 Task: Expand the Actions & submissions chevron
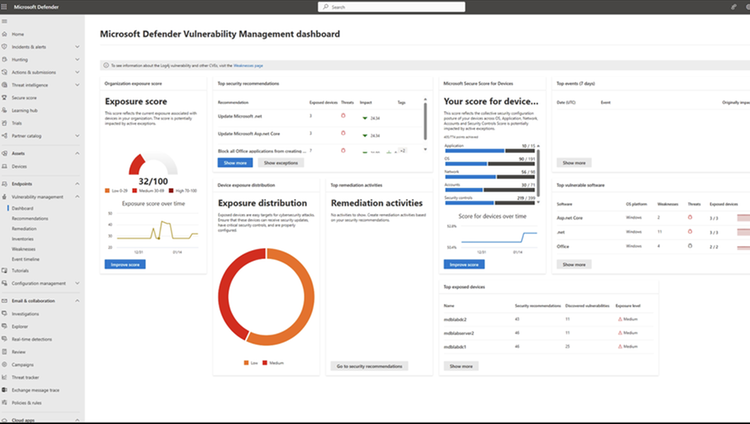tap(77, 72)
